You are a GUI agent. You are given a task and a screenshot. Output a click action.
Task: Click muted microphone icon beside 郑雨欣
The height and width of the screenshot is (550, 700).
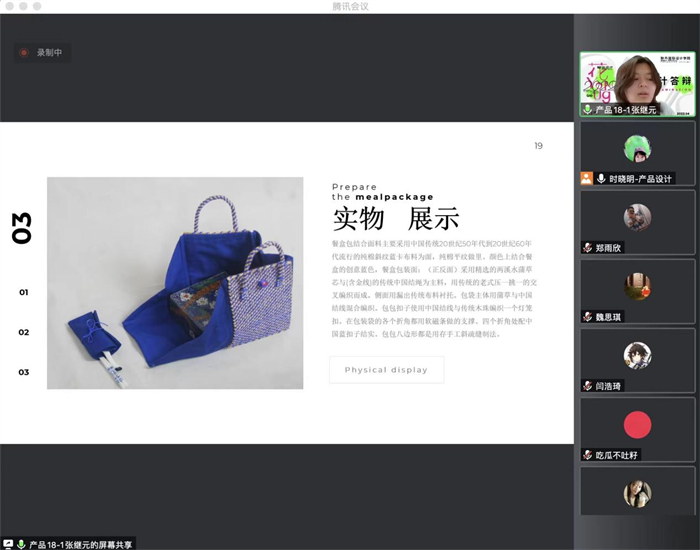(587, 248)
